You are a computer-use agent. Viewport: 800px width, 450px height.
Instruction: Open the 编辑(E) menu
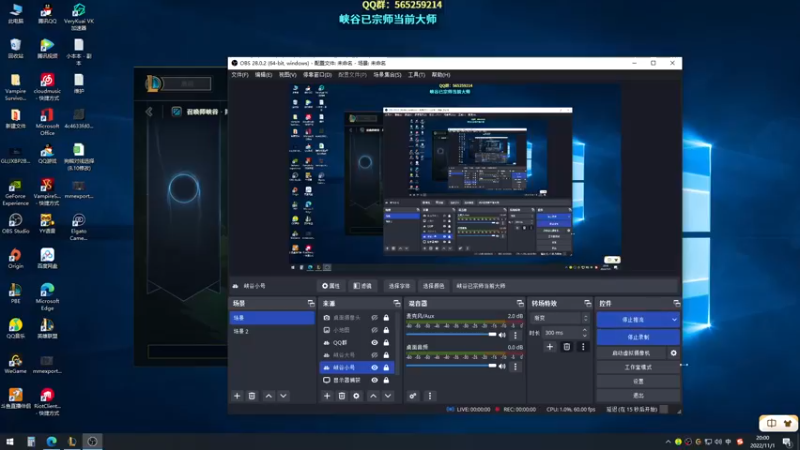coord(263,75)
